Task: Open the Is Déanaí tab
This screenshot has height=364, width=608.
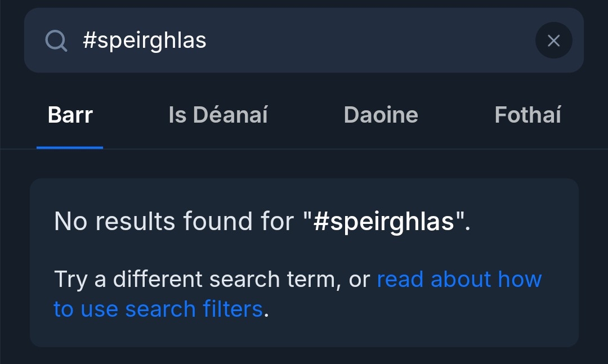Action: pos(218,115)
